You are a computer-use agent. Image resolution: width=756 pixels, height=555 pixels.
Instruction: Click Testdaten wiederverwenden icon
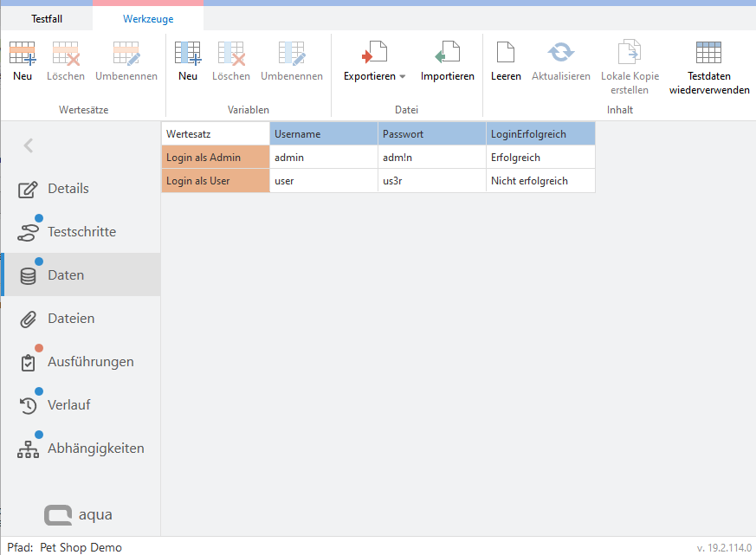(x=708, y=54)
